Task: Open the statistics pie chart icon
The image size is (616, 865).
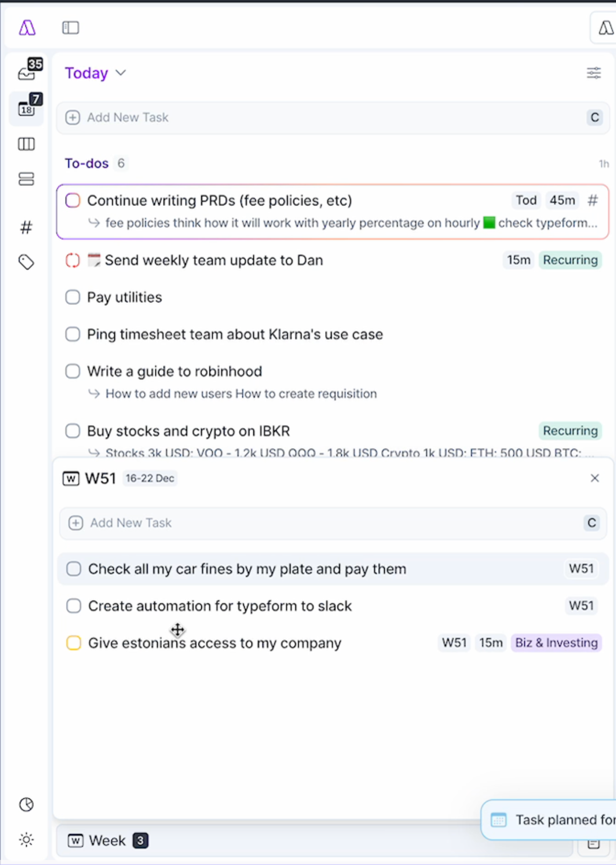Action: click(x=26, y=804)
